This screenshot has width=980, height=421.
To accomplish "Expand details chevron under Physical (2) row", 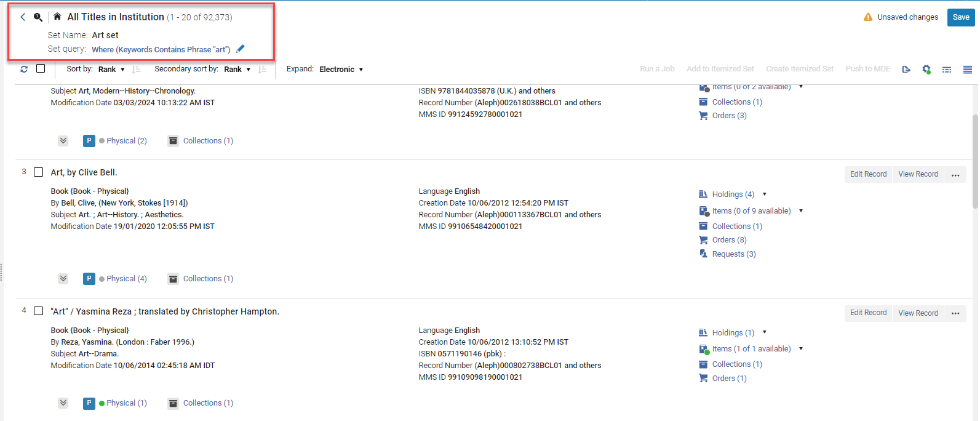I will click(x=63, y=141).
